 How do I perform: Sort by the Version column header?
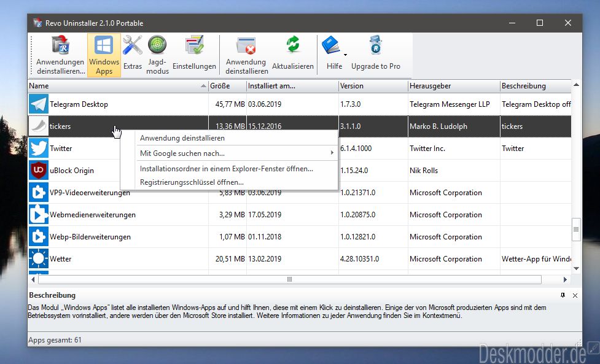tap(373, 86)
